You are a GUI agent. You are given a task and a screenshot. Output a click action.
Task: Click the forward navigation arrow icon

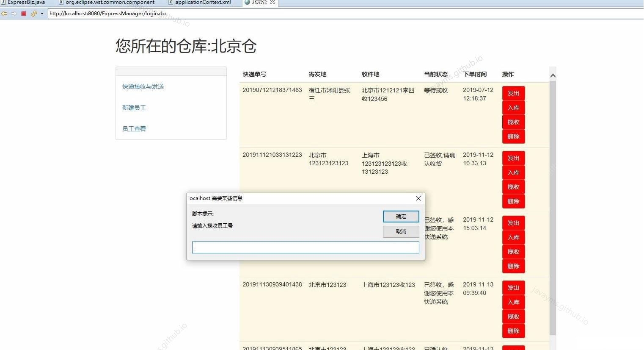[14, 13]
